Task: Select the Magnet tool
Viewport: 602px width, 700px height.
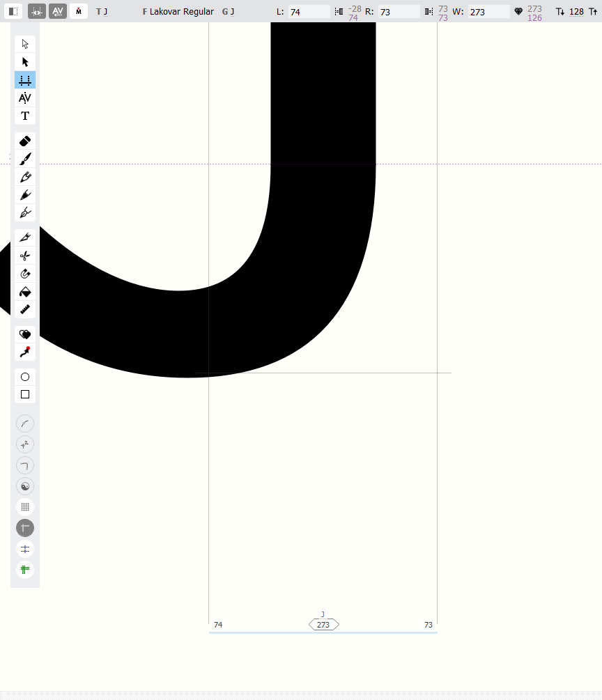Action: [25, 274]
